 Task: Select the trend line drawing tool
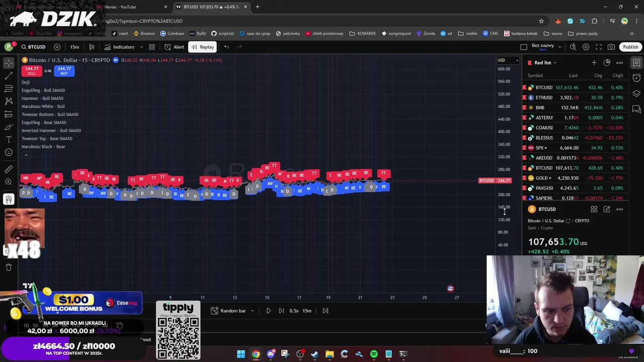click(x=9, y=76)
